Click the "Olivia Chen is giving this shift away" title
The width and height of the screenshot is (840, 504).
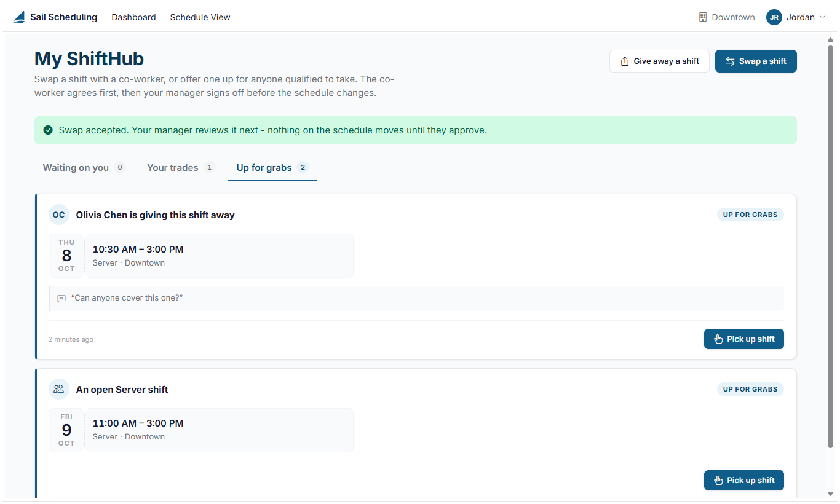coord(156,215)
